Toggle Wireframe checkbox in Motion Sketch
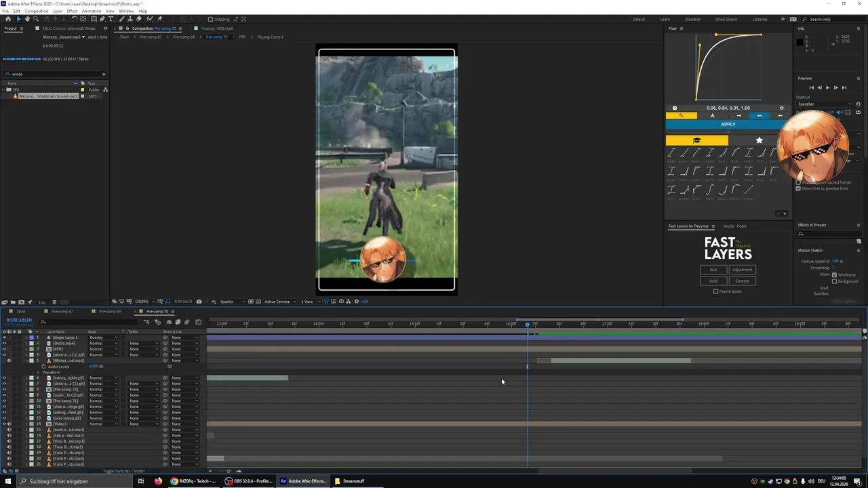 point(834,274)
